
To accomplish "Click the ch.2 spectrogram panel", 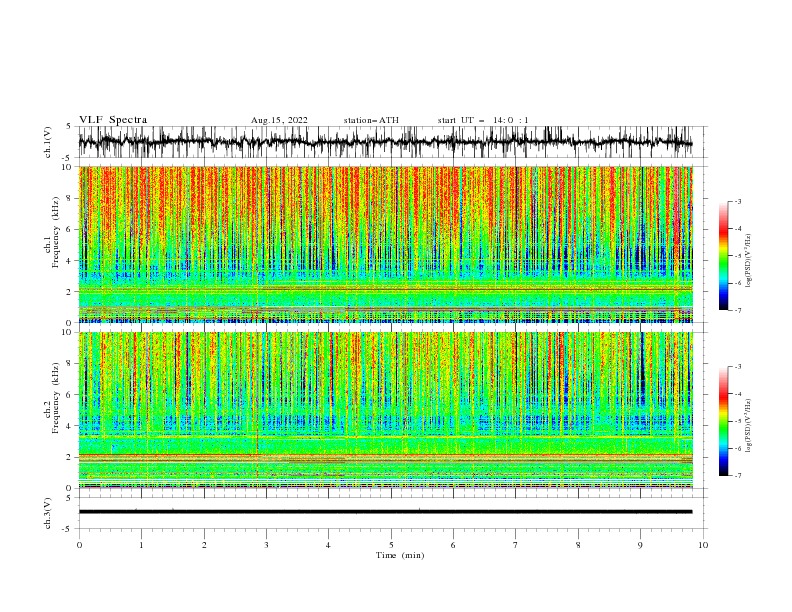I will [386, 410].
